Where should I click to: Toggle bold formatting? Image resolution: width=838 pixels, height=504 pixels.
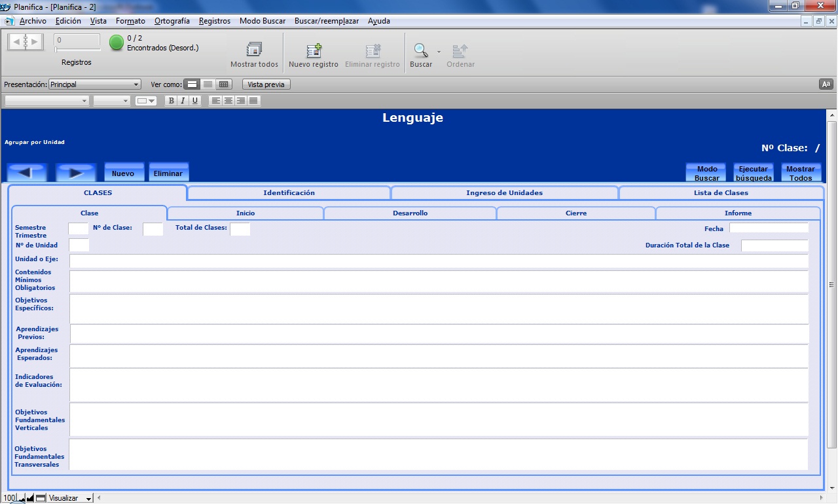point(172,101)
